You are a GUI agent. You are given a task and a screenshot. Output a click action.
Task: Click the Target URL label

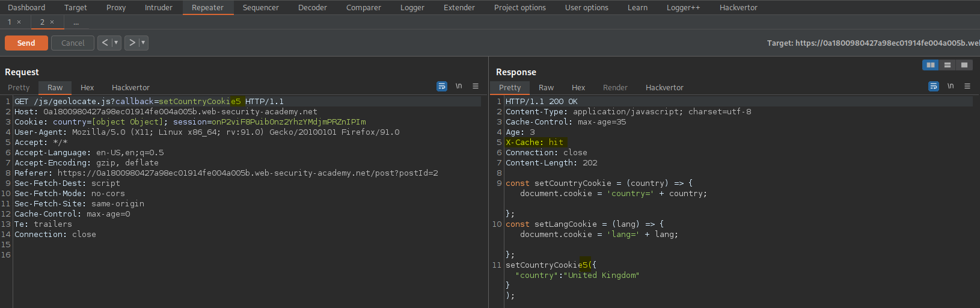[x=873, y=43]
